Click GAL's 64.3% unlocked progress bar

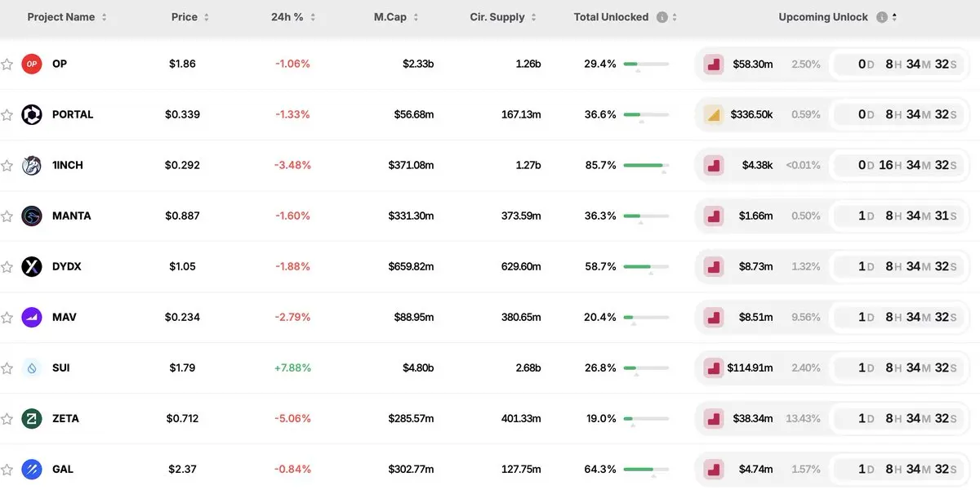[646, 469]
